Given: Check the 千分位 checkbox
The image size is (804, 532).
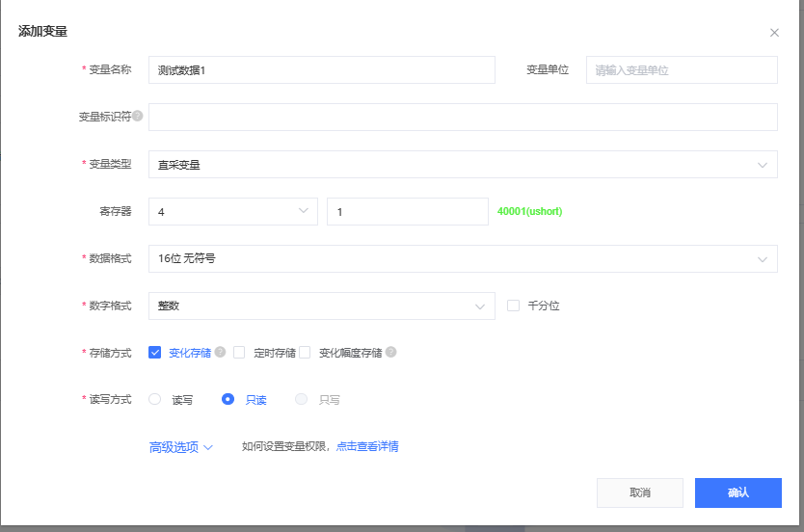Looking at the screenshot, I should (x=513, y=306).
